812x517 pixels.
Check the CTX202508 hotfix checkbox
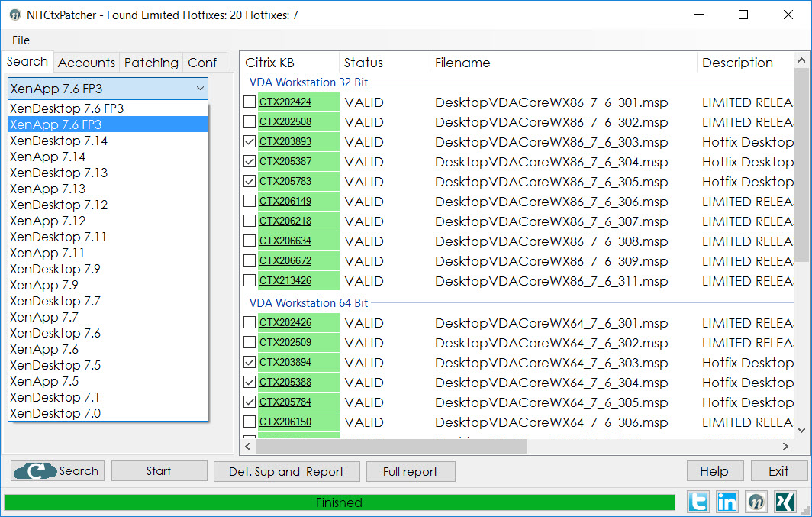(x=250, y=121)
